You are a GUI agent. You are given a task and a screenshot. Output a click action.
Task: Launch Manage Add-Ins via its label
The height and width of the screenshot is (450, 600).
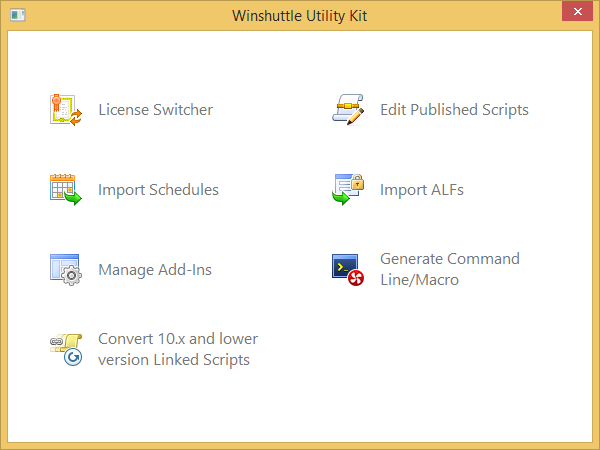click(155, 270)
